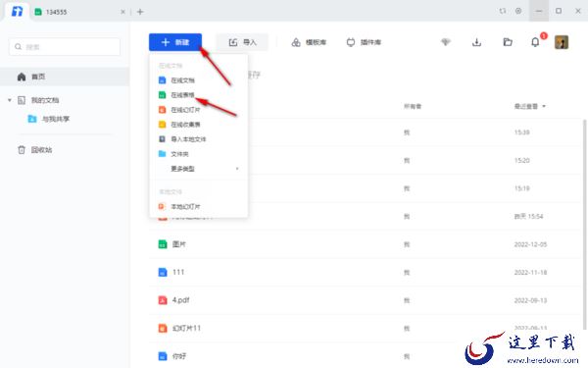Choose 本地幻灯片 in the menu

click(x=199, y=206)
